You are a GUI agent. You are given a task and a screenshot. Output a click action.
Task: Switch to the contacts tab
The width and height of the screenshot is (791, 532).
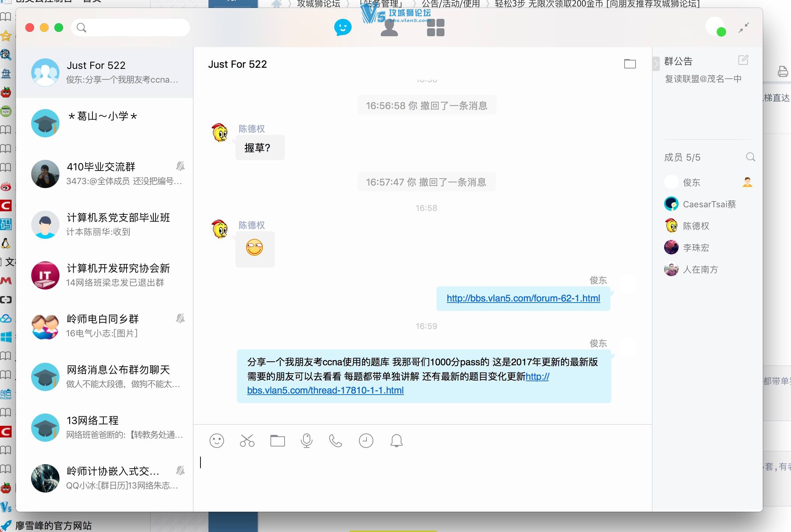click(x=389, y=28)
